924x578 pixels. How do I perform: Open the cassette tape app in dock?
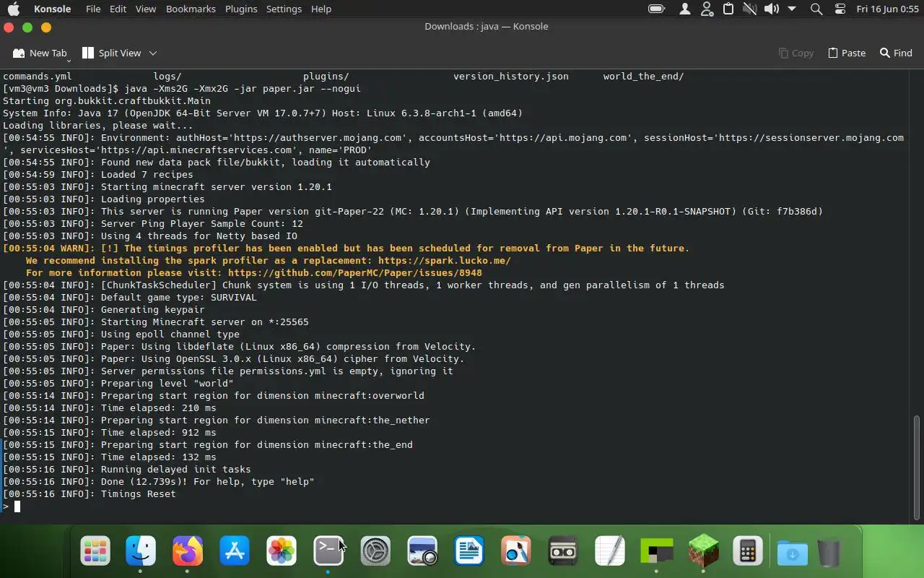pyautogui.click(x=563, y=551)
